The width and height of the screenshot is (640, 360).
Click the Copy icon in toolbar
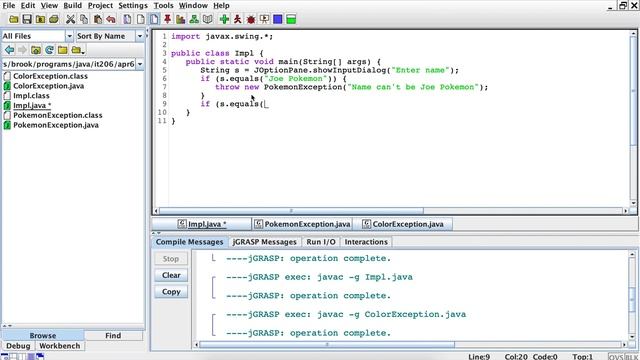click(84, 19)
